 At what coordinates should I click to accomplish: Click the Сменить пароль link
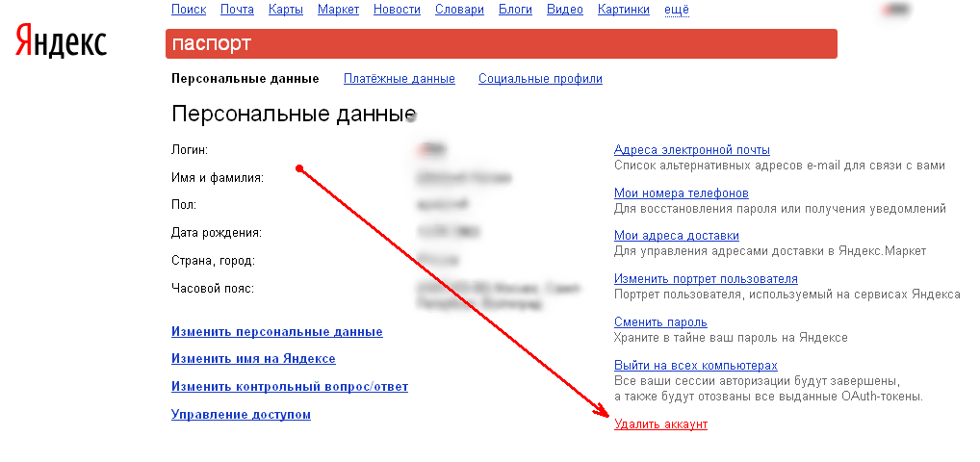pos(660,322)
